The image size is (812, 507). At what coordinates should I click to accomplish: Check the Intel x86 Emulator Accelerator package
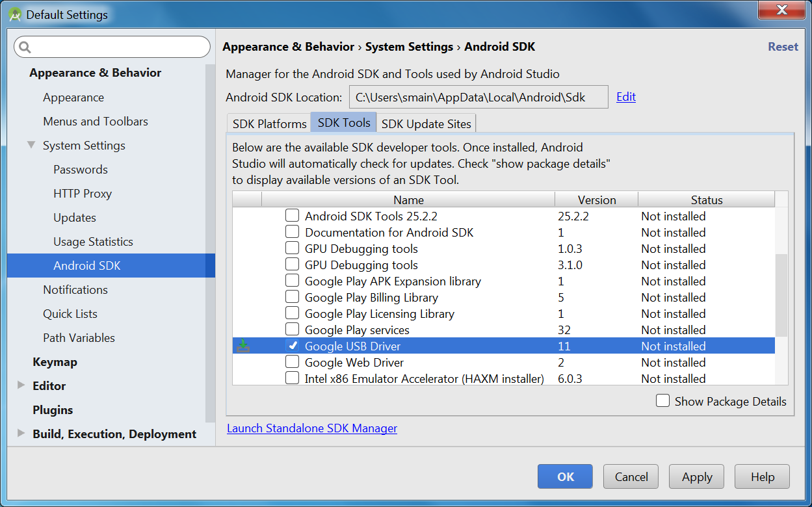pos(292,378)
